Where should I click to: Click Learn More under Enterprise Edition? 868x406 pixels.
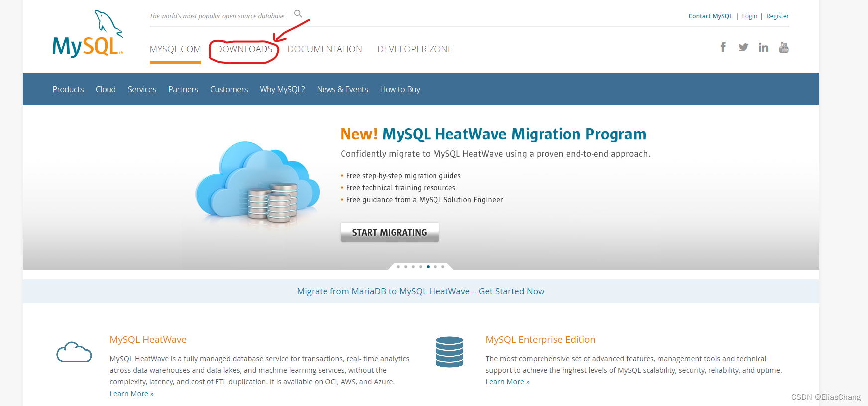tap(507, 382)
